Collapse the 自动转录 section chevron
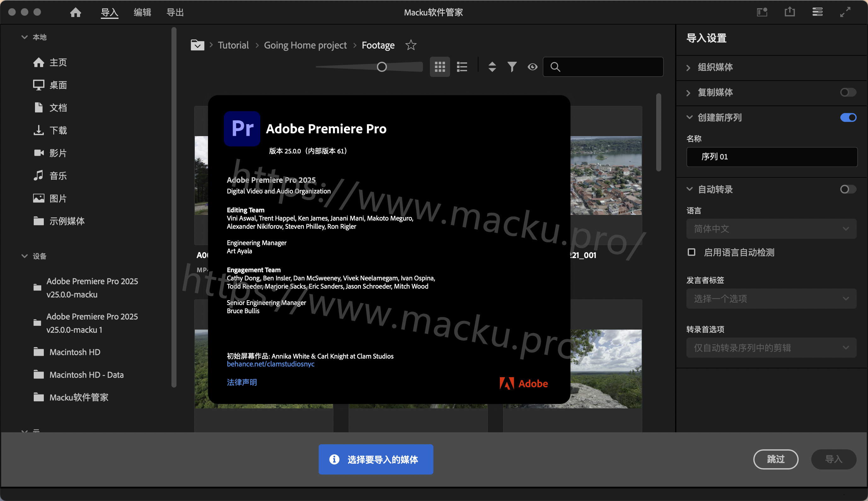 689,189
